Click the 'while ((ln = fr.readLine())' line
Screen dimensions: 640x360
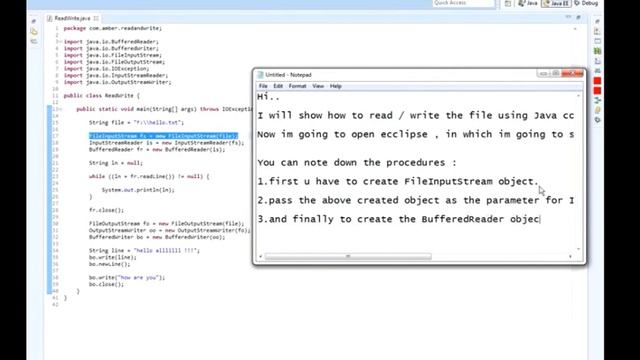click(x=149, y=176)
